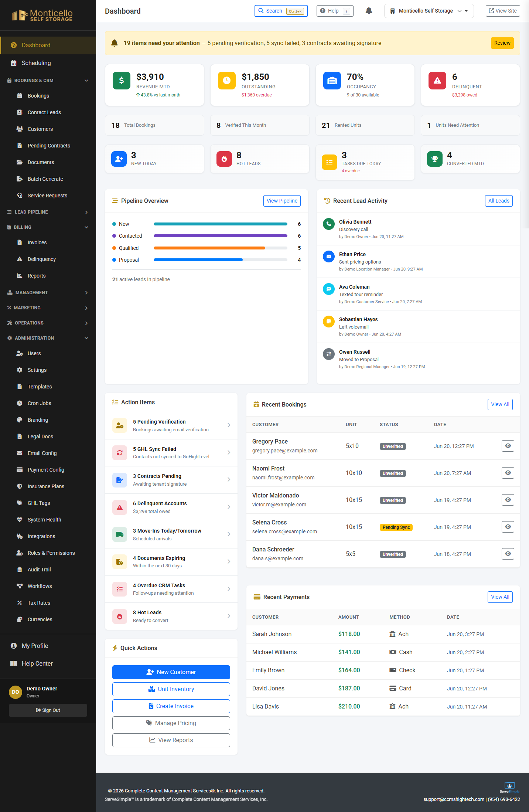This screenshot has height=812, width=529.
Task: Open Scheduling in the sidebar
Action: 48,63
